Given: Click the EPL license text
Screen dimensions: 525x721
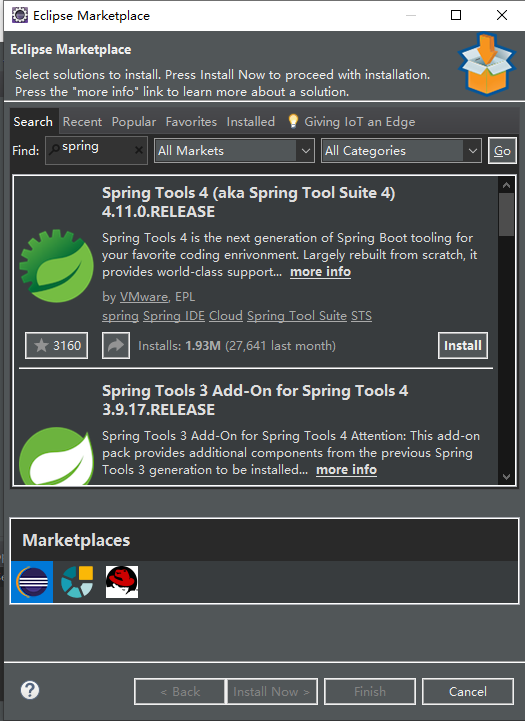Looking at the screenshot, I should (185, 297).
